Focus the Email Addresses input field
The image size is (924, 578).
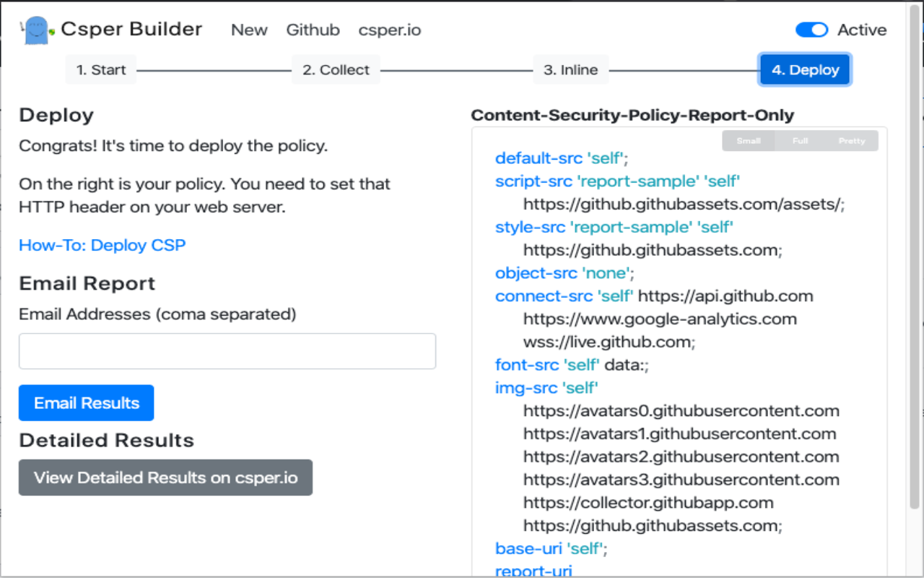tap(227, 351)
